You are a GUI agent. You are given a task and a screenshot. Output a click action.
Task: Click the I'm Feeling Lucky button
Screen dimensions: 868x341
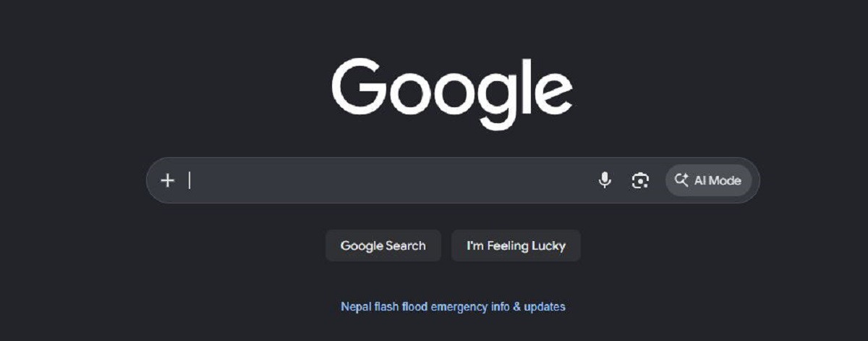click(x=516, y=245)
